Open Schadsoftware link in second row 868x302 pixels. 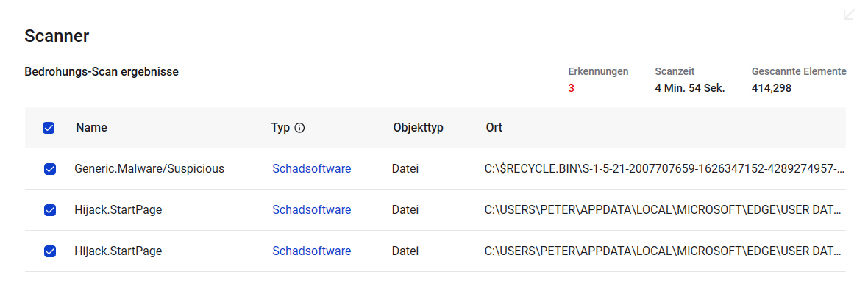pyautogui.click(x=311, y=209)
